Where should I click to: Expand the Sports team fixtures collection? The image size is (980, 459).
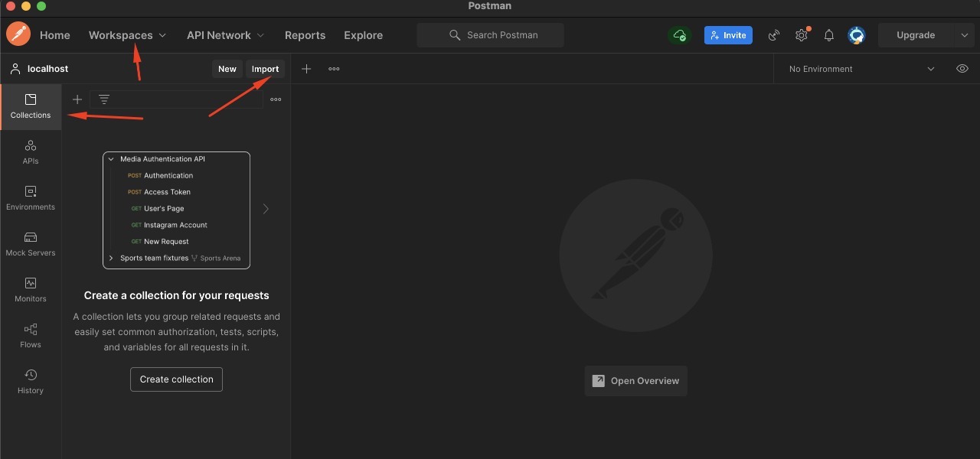pos(111,258)
